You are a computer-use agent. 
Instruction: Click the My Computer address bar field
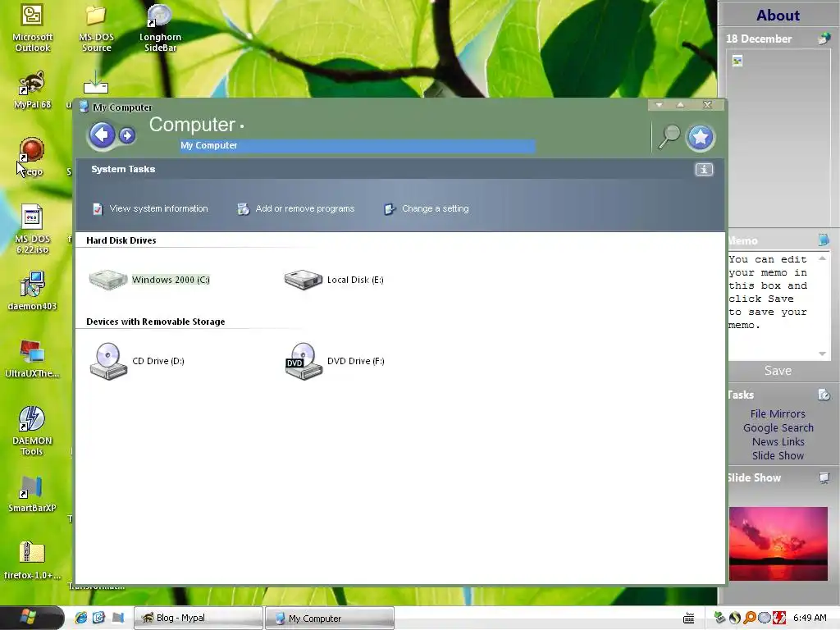(358, 145)
